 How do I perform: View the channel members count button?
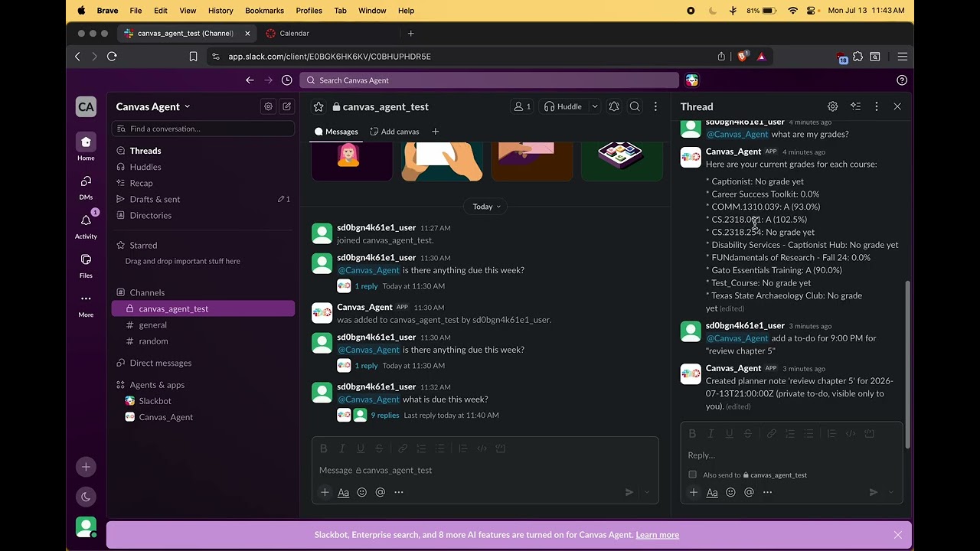pos(521,107)
